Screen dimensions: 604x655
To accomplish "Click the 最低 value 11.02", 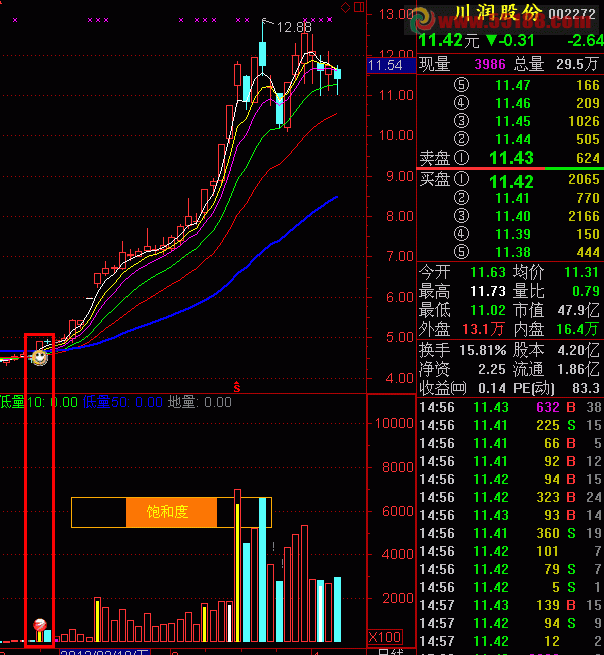I will (488, 310).
